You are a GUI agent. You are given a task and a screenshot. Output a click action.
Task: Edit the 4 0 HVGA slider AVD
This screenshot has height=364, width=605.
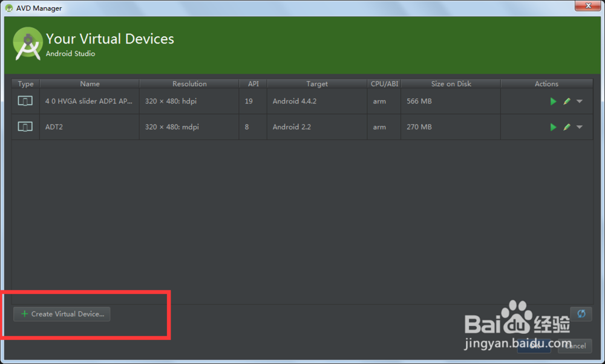click(567, 102)
